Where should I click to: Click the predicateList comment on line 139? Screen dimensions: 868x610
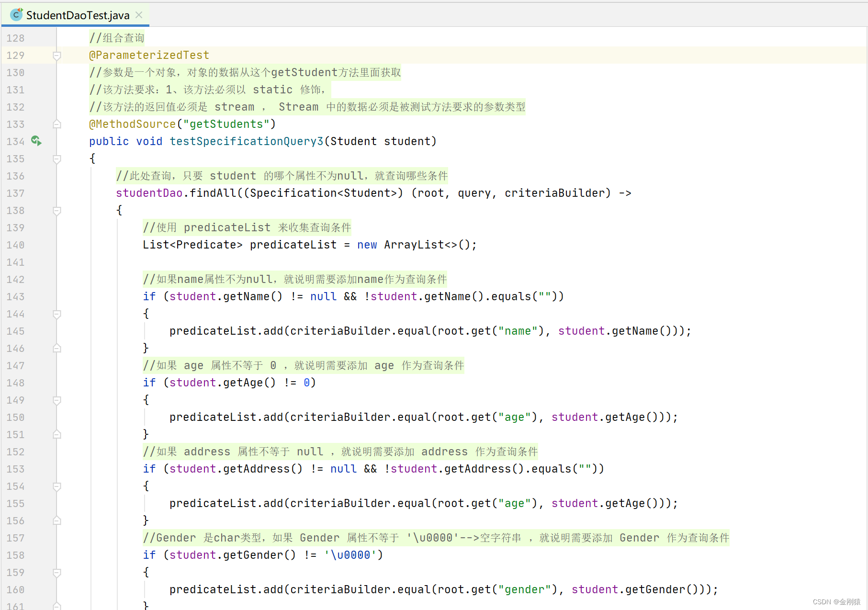247,227
